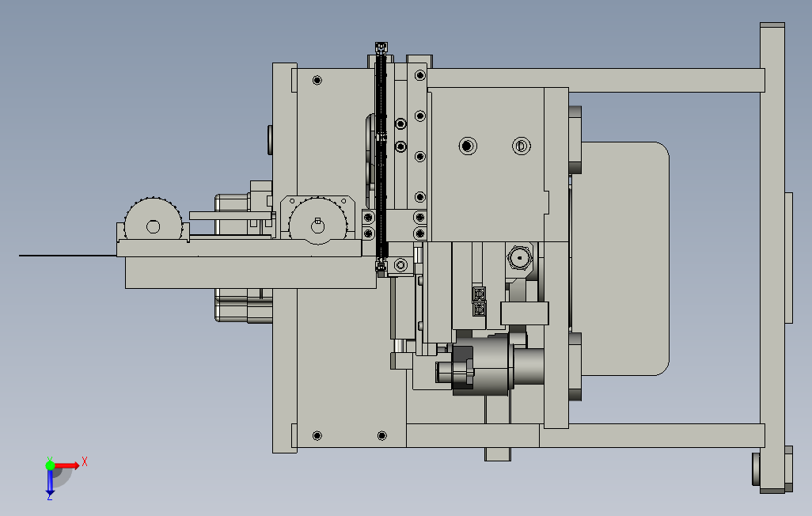
Task: Select the slotted round screw on center block
Action: [x=521, y=146]
